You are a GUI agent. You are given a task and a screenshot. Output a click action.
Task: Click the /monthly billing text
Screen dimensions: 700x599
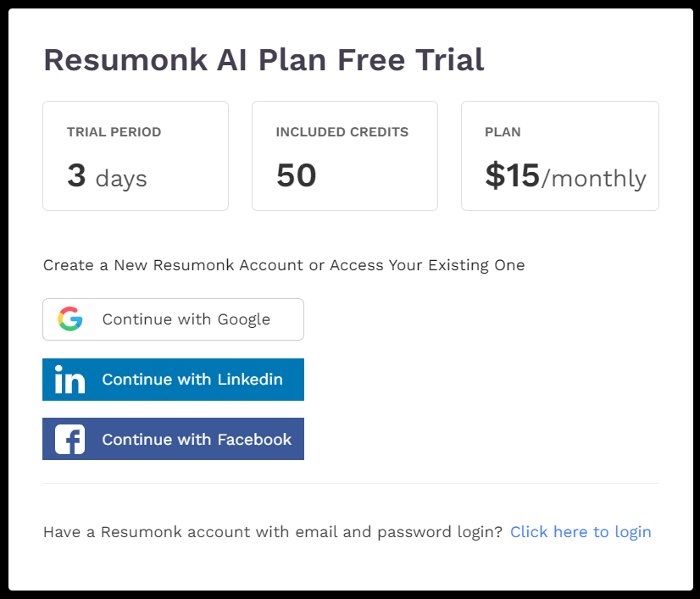594,179
